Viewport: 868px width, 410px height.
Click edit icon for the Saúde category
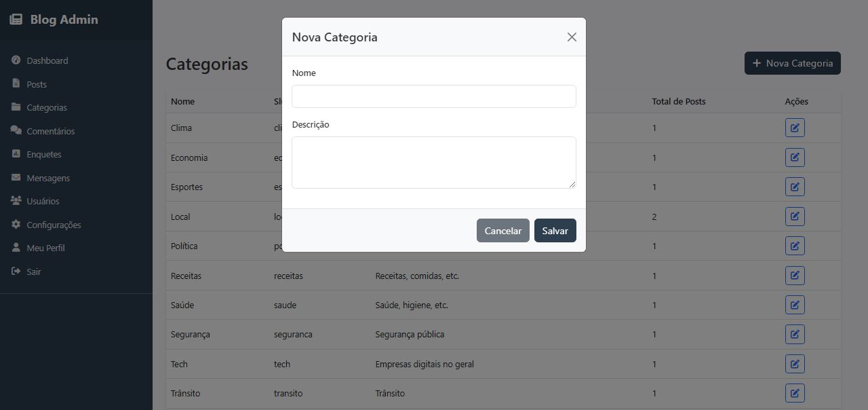pyautogui.click(x=795, y=305)
